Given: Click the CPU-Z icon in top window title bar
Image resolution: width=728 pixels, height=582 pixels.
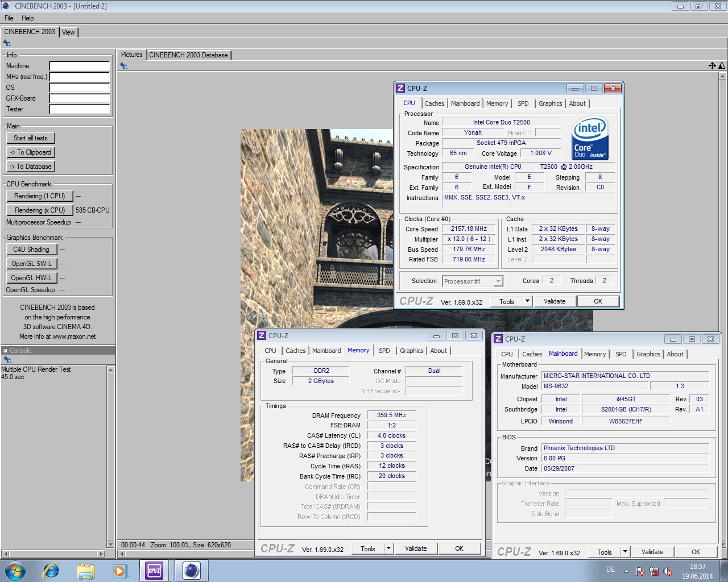Looking at the screenshot, I should click(x=401, y=89).
